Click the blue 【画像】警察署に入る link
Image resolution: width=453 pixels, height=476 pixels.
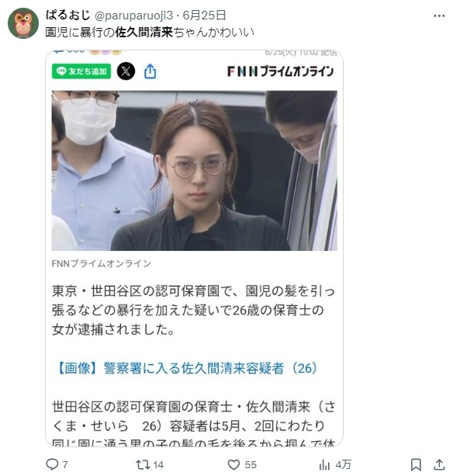187,368
